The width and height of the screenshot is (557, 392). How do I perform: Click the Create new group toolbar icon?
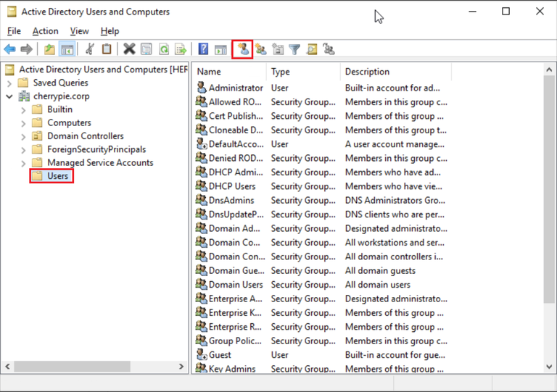(x=260, y=49)
